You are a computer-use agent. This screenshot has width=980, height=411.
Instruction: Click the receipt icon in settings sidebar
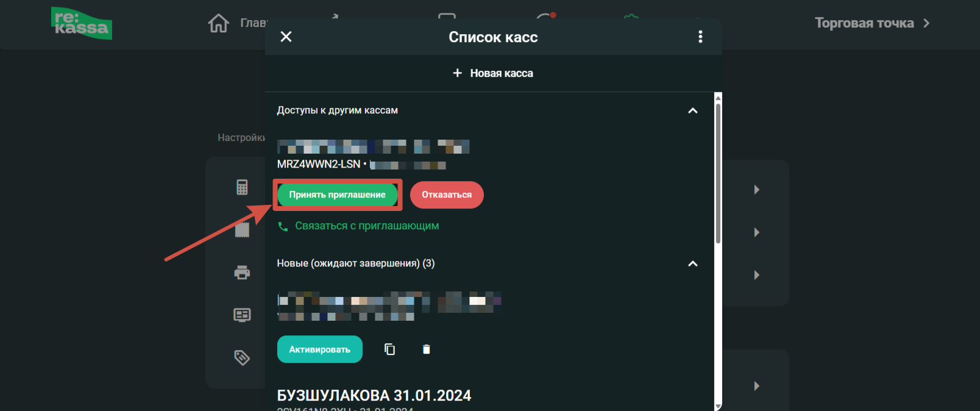click(242, 230)
